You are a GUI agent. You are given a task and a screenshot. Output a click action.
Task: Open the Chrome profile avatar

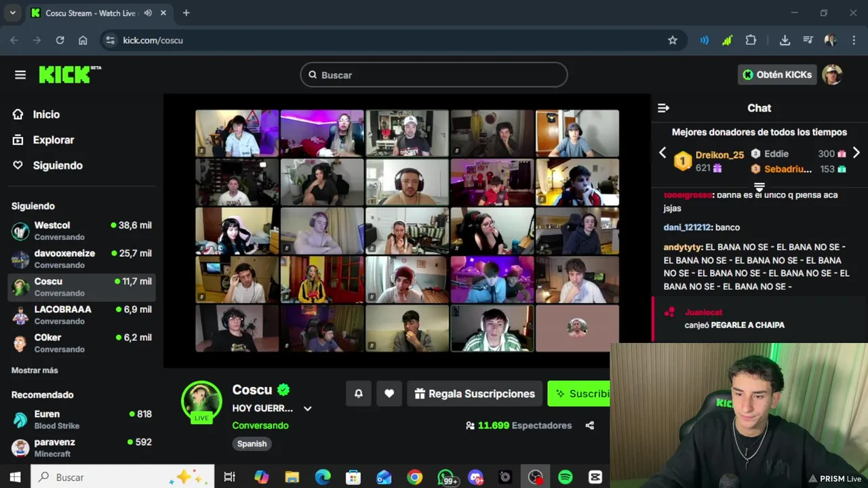tap(830, 40)
